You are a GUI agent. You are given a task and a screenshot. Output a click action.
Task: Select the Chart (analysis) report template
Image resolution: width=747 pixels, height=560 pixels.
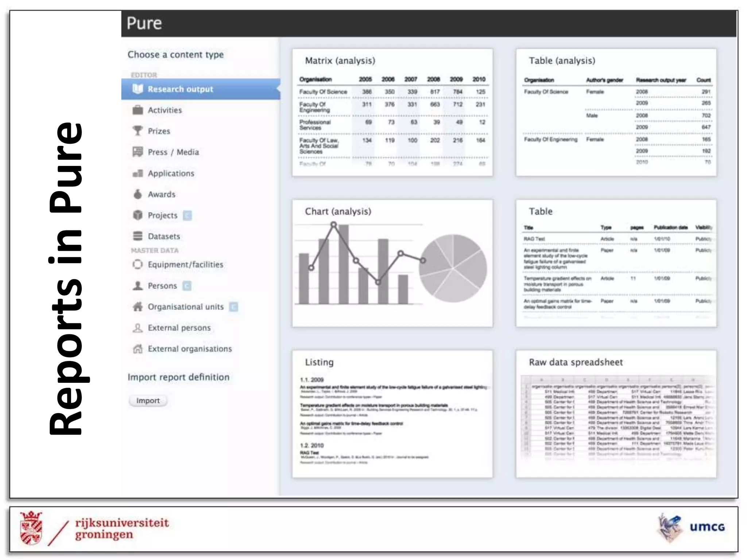point(392,263)
